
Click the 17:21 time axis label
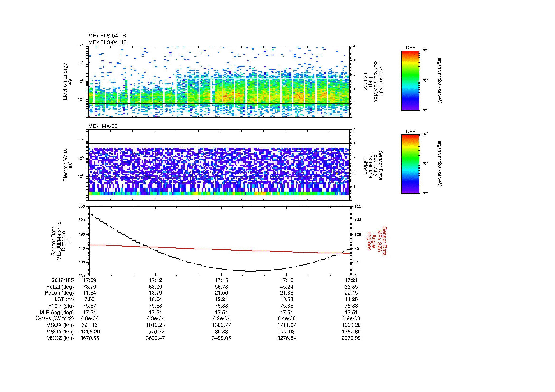pyautogui.click(x=351, y=280)
